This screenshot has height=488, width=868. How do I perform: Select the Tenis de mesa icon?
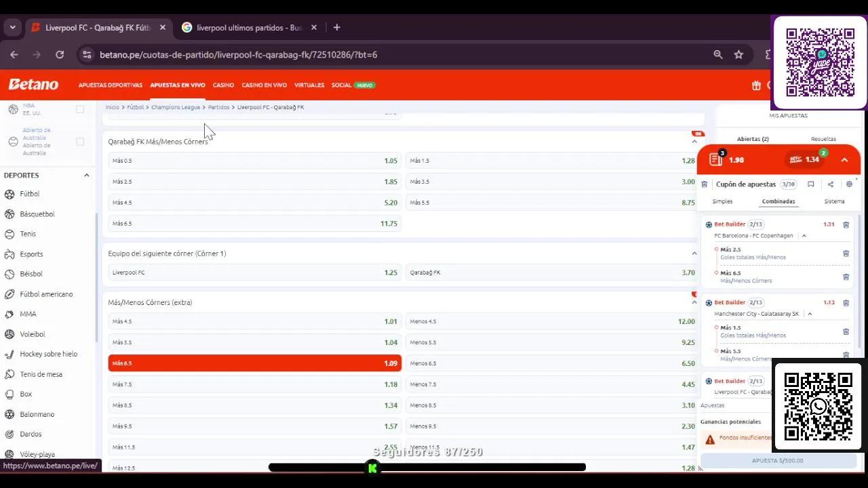point(9,374)
